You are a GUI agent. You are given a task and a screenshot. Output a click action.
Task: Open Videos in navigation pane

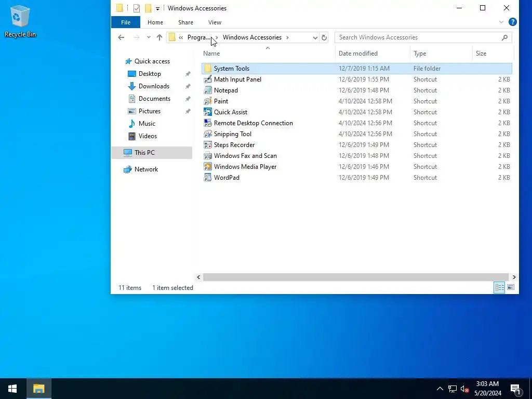(x=148, y=136)
